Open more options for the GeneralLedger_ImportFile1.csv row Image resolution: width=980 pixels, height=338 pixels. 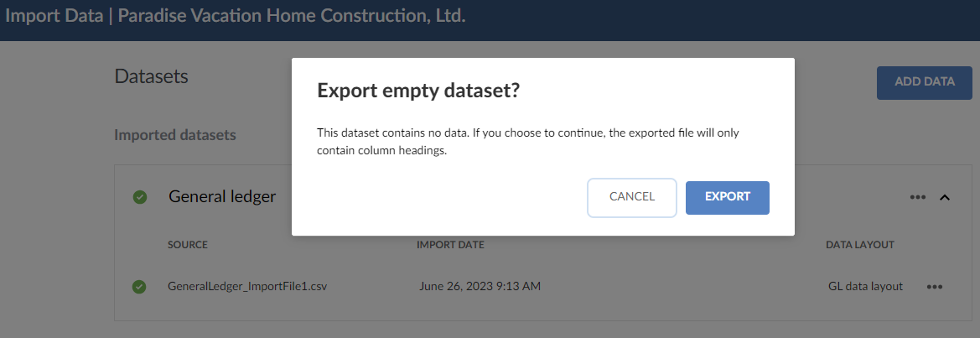tap(935, 287)
